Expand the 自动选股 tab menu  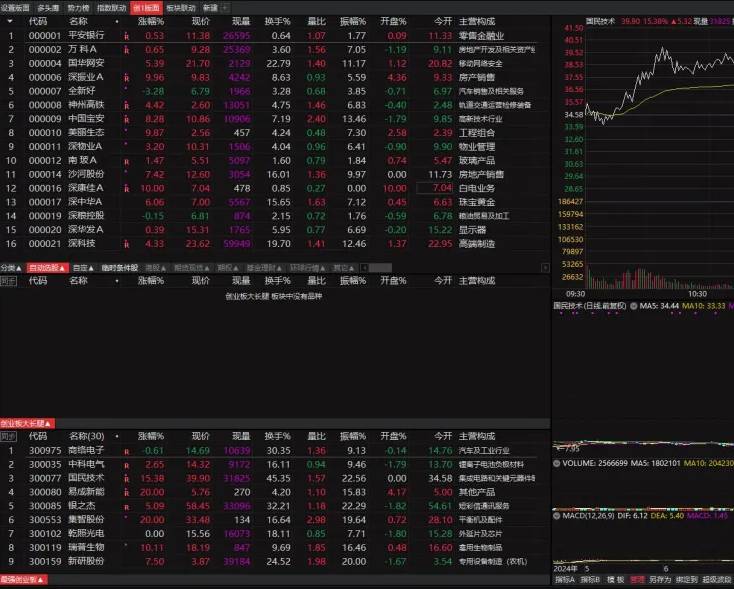pyautogui.click(x=47, y=268)
